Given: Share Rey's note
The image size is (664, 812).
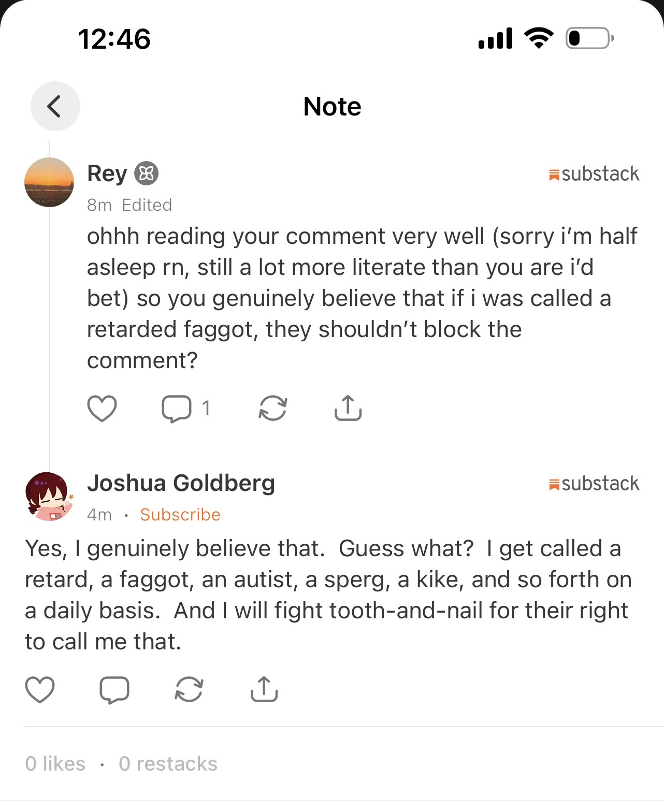Looking at the screenshot, I should pos(348,408).
